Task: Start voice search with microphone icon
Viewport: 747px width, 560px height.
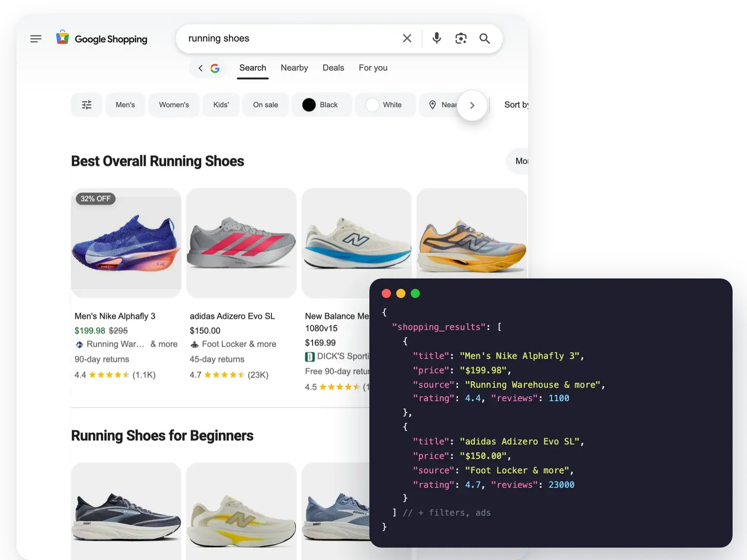Action: 436,38
